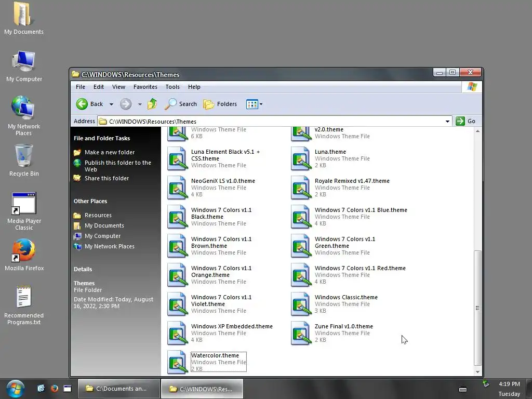The width and height of the screenshot is (532, 399).
Task: Select Windows 7 Colors v1.1 Orange.theme icon
Action: point(178,275)
